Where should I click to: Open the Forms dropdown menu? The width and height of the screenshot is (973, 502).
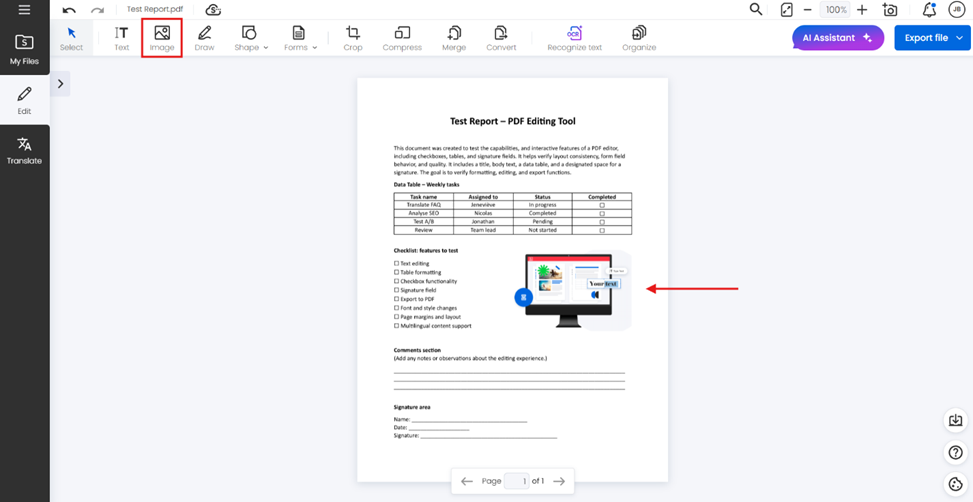(300, 38)
